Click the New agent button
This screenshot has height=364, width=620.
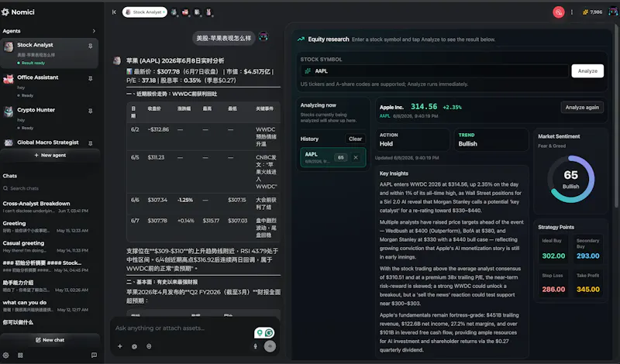(x=50, y=156)
